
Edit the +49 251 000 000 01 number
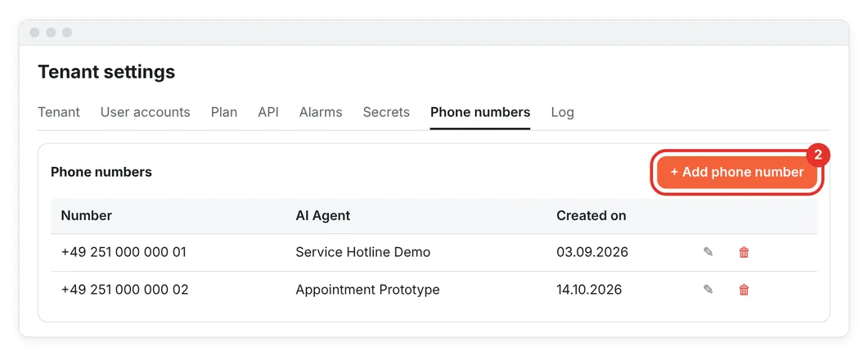point(708,252)
